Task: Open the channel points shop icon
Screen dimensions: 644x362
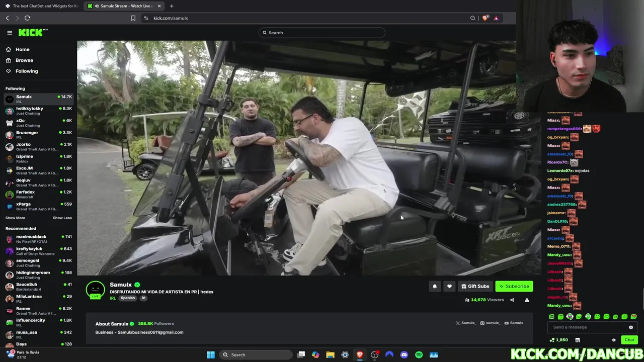Action: [x=578, y=340]
